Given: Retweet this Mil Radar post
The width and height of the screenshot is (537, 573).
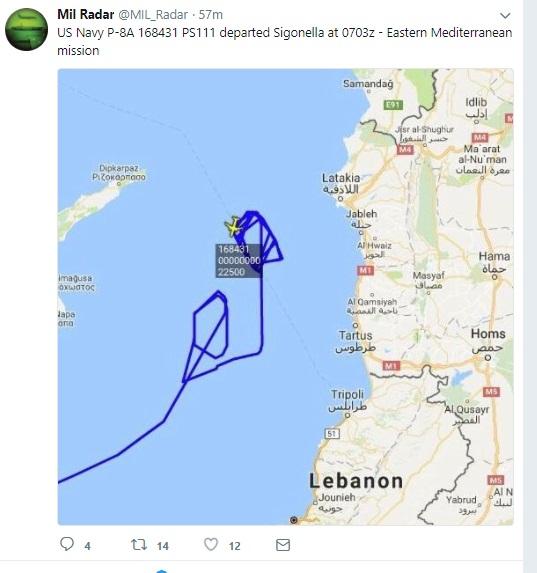Looking at the screenshot, I should point(139,545).
